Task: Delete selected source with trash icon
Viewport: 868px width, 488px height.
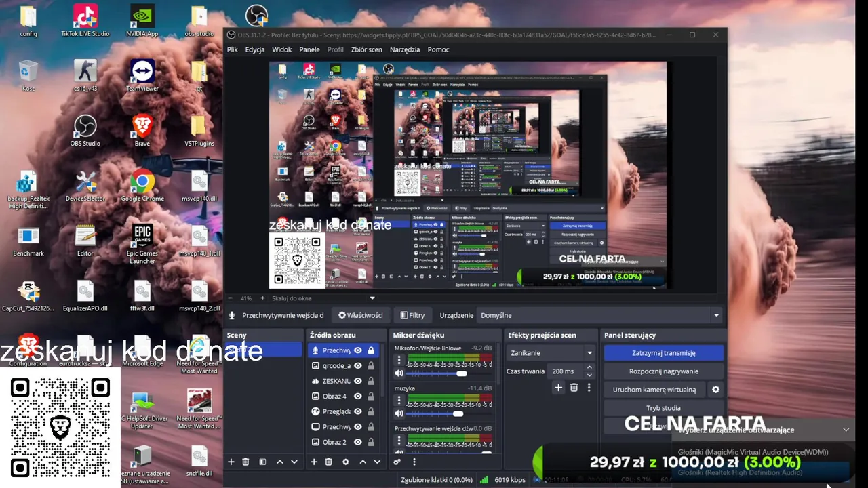Action: (x=329, y=462)
